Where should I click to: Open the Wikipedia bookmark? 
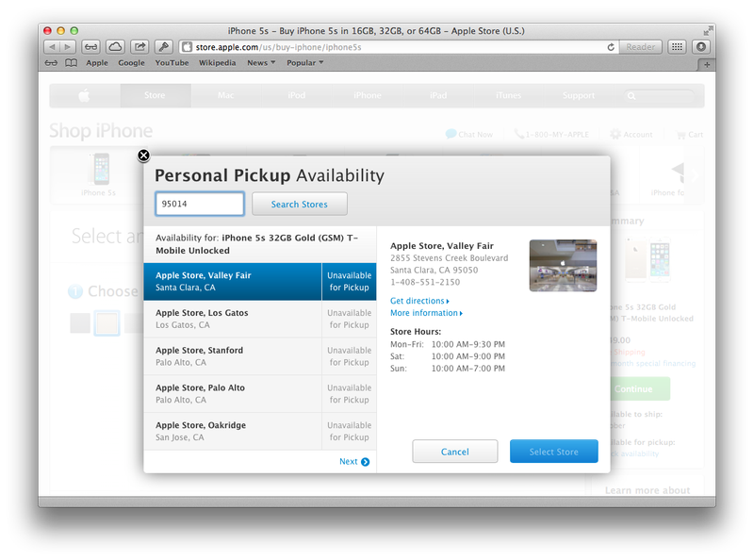(218, 63)
